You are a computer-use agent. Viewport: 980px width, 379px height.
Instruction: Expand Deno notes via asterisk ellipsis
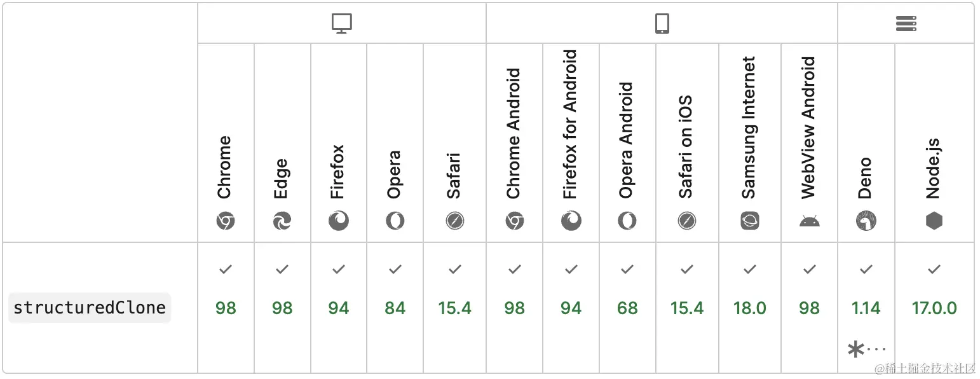point(866,349)
